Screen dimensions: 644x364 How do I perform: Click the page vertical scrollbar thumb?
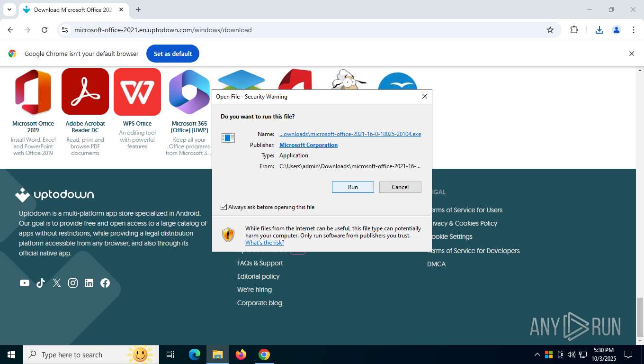(640, 316)
